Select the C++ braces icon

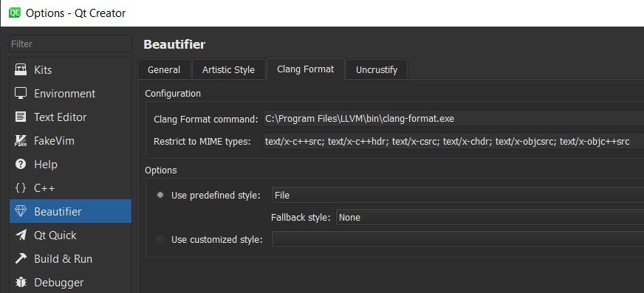click(21, 188)
